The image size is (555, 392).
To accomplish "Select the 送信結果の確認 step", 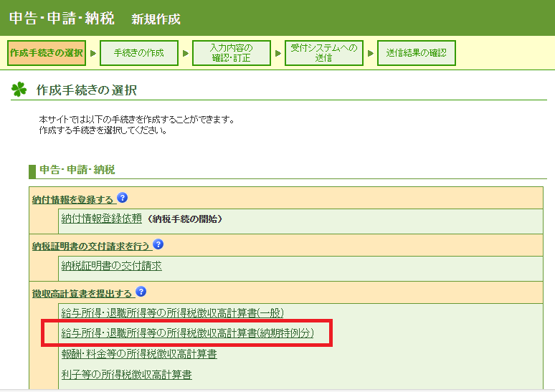I will (416, 53).
